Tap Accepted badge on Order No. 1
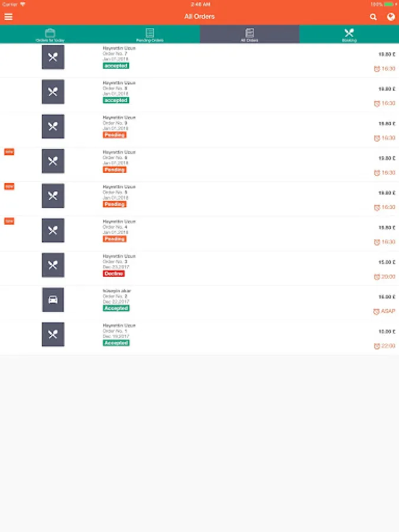 coord(116,343)
